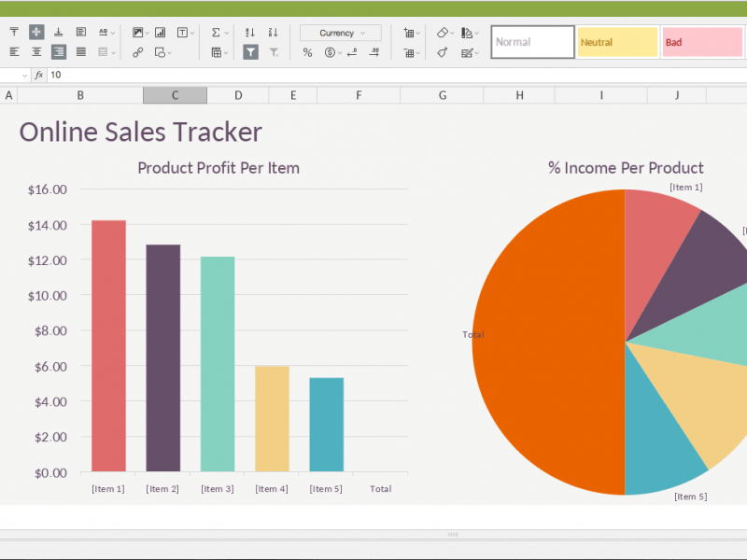Screen dimensions: 747x560
Task: Click the sort descending icon
Action: pyautogui.click(x=273, y=33)
